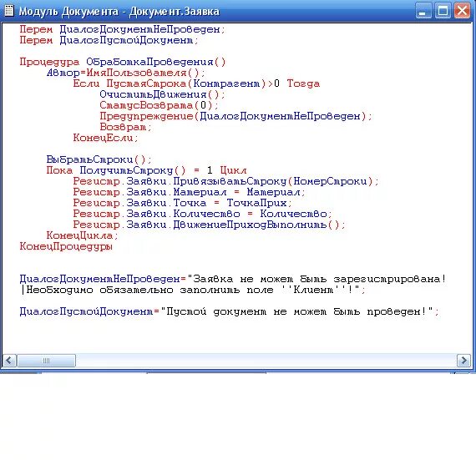The image size is (476, 460).
Task: Click the 'КонецЕсли;' statement
Action: click(x=106, y=138)
